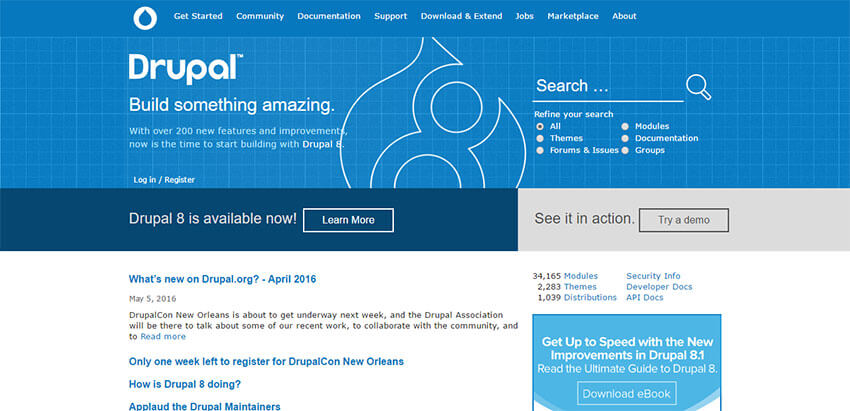Image resolution: width=850 pixels, height=411 pixels.
Task: Click the magnifying glass search icon
Action: (698, 87)
